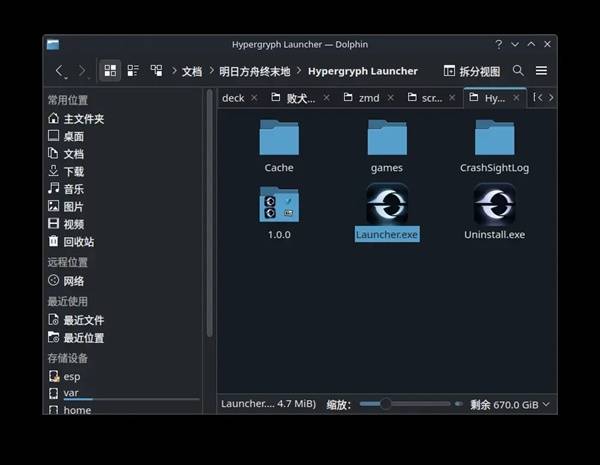Expand the 剩余 670.0 GiB free space dropdown
Viewport: 600px width, 465px height.
tap(546, 405)
